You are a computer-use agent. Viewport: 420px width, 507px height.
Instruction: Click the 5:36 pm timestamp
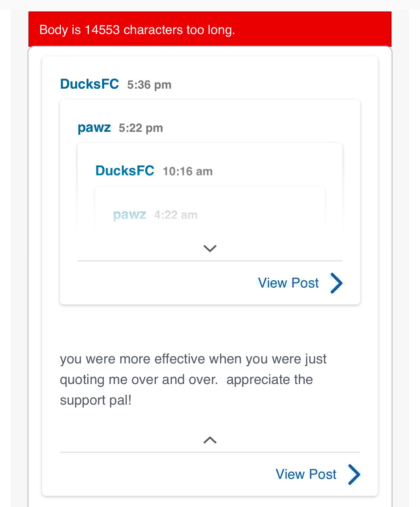149,85
